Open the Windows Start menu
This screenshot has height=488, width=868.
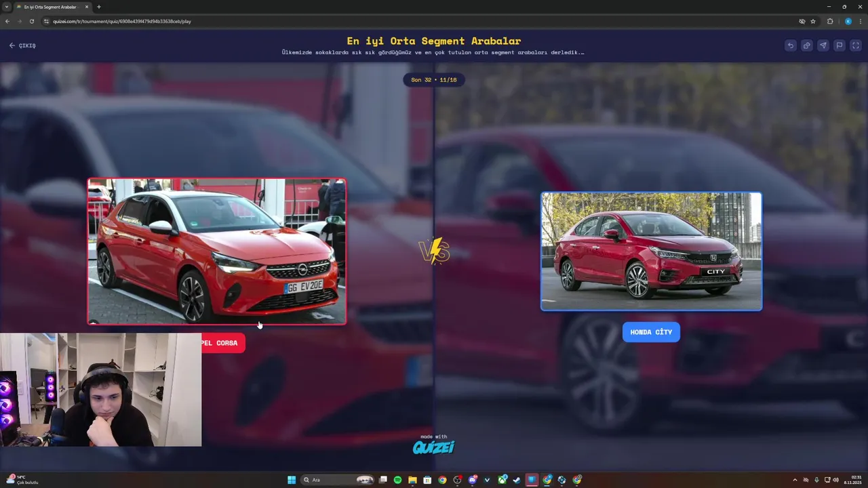pos(292,480)
